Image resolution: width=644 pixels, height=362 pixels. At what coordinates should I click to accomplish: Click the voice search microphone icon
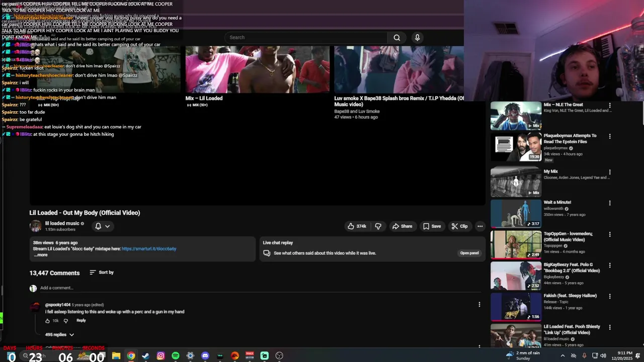pyautogui.click(x=417, y=37)
